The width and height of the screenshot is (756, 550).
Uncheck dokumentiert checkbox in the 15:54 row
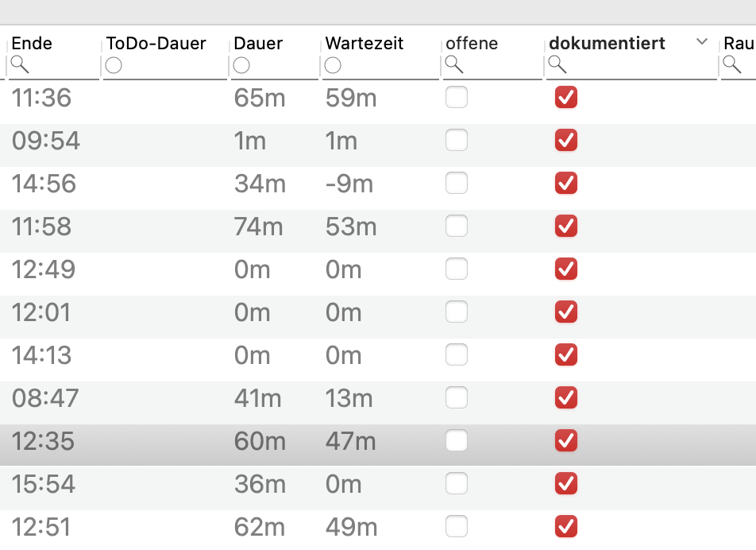[566, 483]
